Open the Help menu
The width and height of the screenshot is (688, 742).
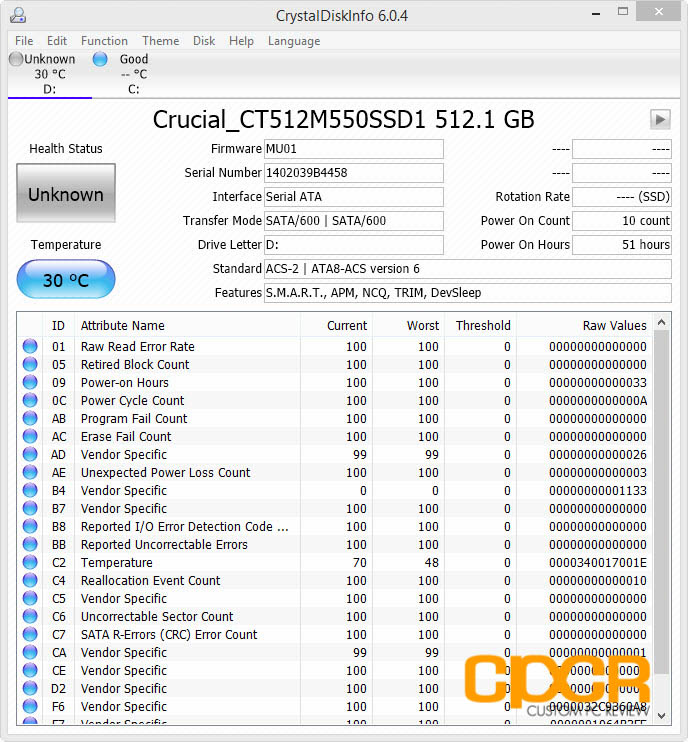[x=241, y=41]
